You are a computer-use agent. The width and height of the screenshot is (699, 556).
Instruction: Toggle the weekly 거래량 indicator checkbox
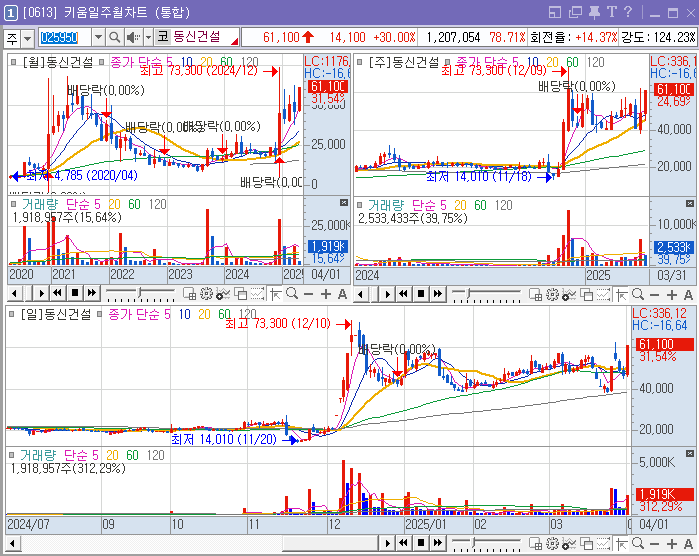pyautogui.click(x=360, y=205)
